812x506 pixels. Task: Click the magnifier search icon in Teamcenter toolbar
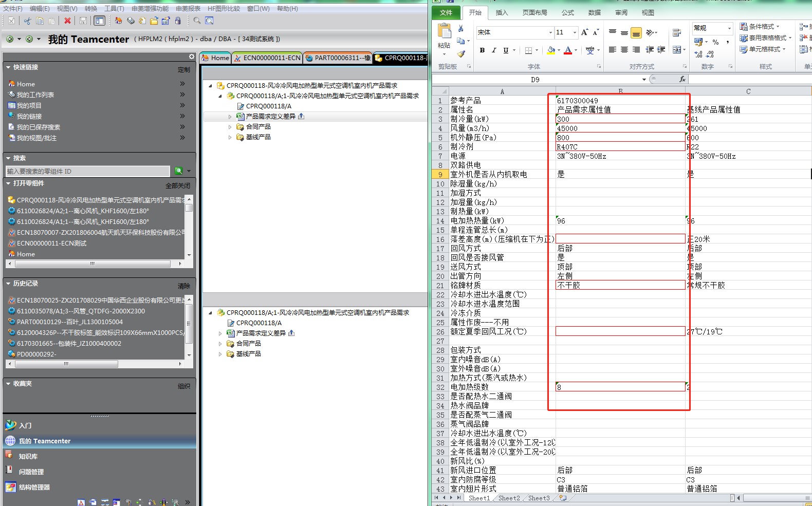tap(197, 21)
